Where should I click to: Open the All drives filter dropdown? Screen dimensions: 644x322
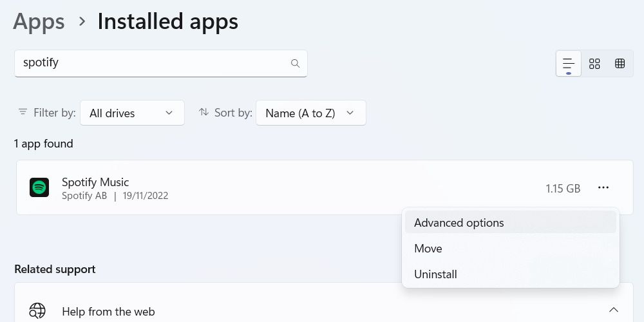(132, 113)
